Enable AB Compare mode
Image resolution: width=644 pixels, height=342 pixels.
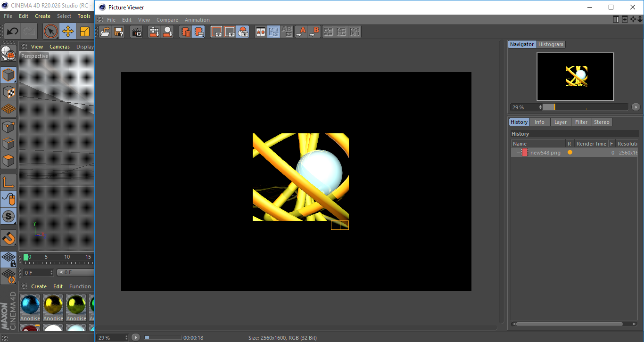point(261,32)
